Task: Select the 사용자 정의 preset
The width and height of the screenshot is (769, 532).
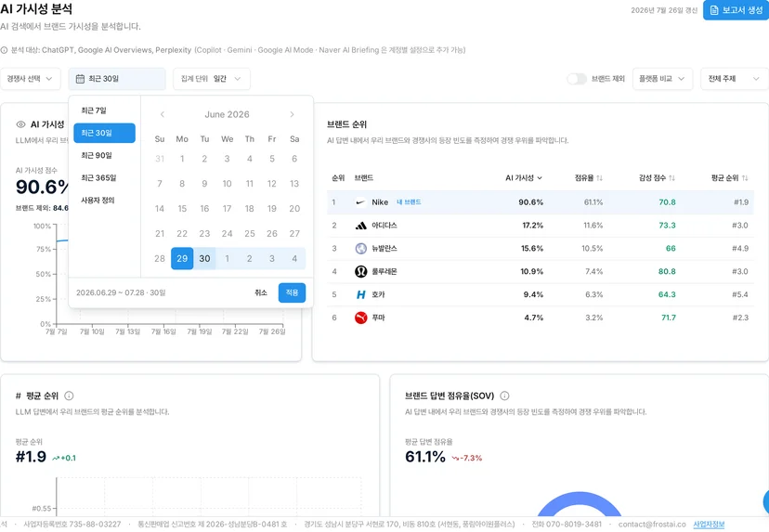Action: click(104, 200)
